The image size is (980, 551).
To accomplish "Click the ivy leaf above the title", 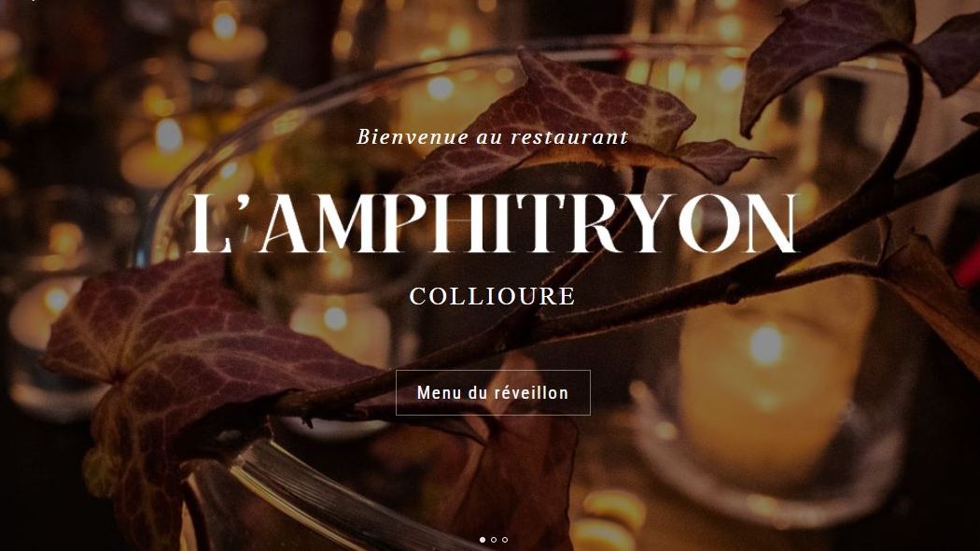I will pos(581,119).
